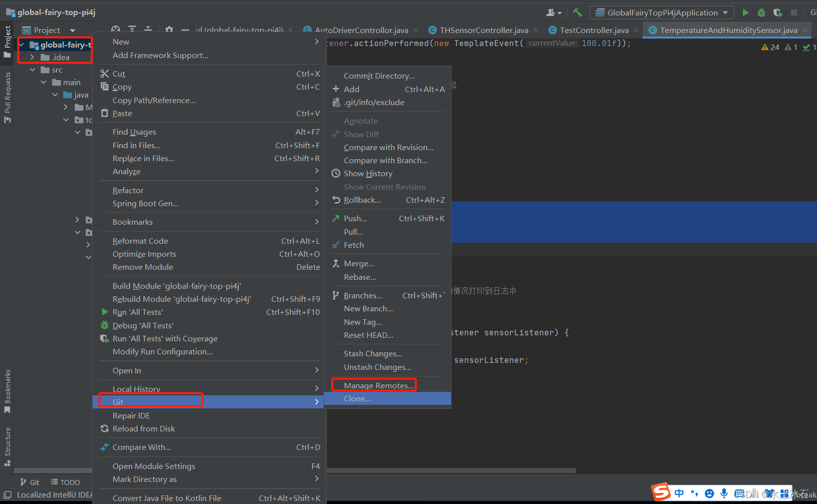Open the Pull Requests side panel
The width and height of the screenshot is (817, 504).
(7, 98)
